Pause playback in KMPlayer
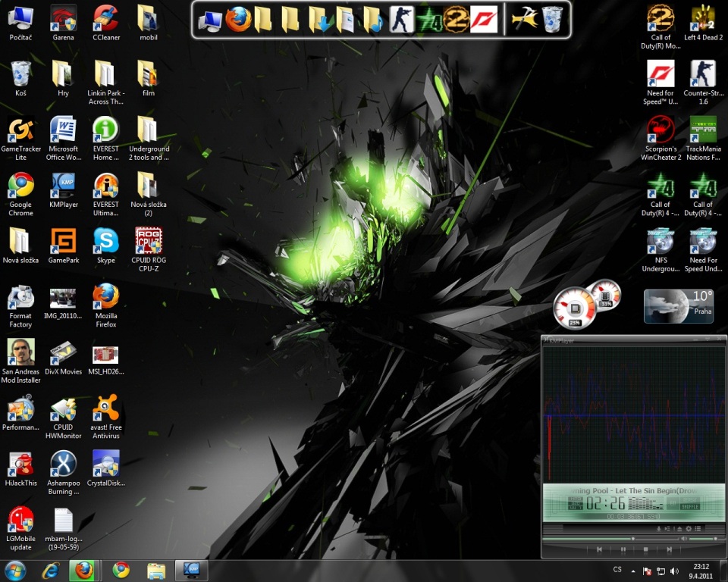Screen dimensions: 728x582 point(623,549)
